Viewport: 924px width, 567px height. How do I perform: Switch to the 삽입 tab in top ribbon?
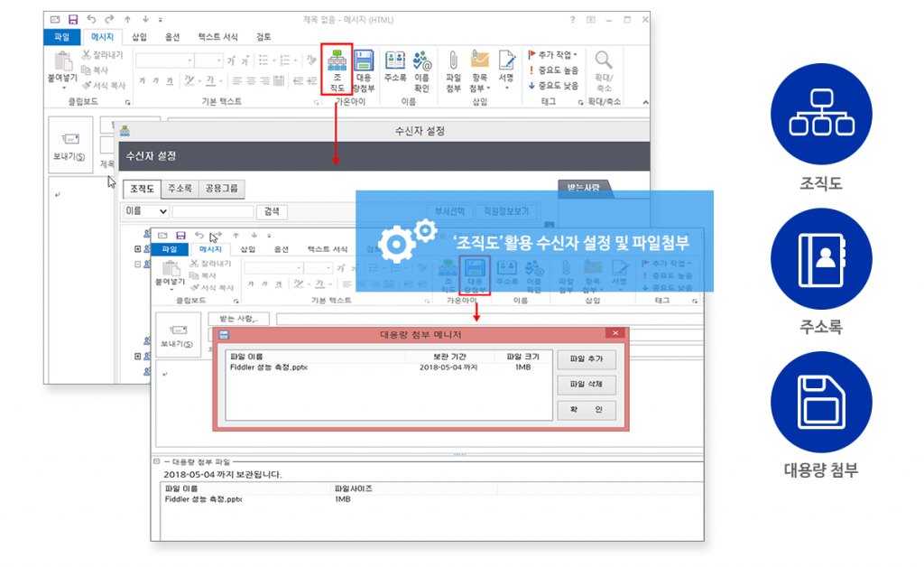pyautogui.click(x=139, y=37)
